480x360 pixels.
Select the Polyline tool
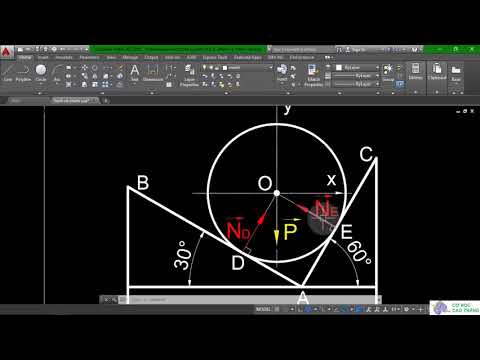23,73
